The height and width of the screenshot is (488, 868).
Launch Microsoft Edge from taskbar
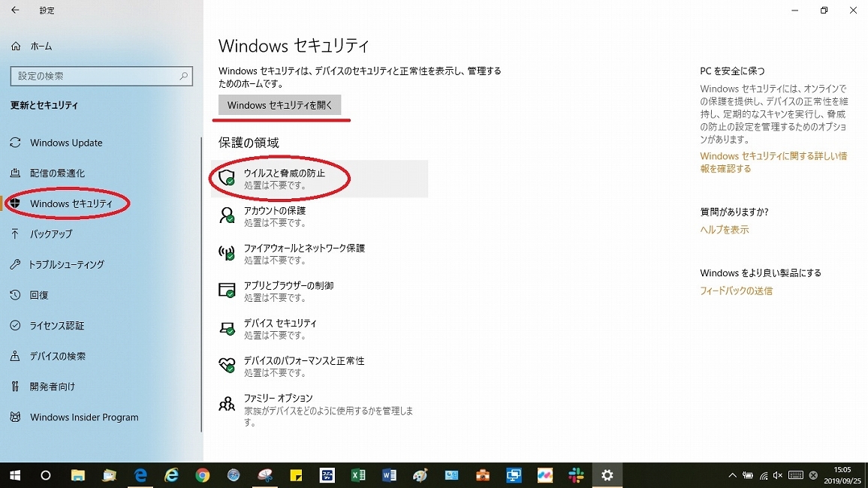point(140,475)
